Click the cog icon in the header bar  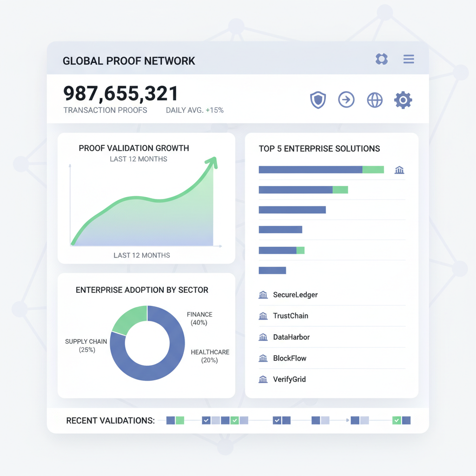(381, 59)
